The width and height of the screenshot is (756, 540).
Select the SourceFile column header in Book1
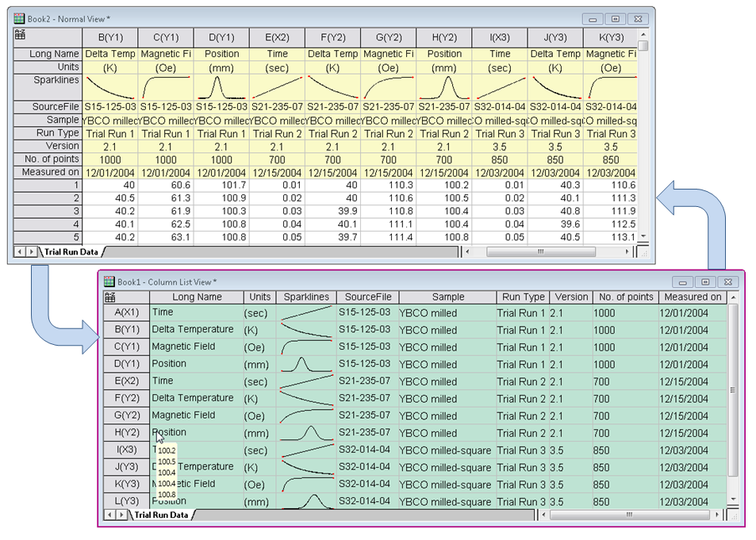pyautogui.click(x=367, y=297)
